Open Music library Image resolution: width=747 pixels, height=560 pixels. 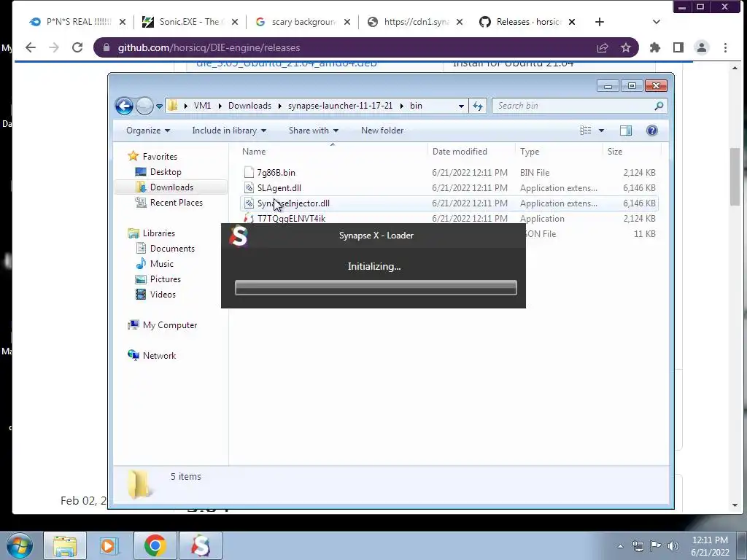pos(161,263)
